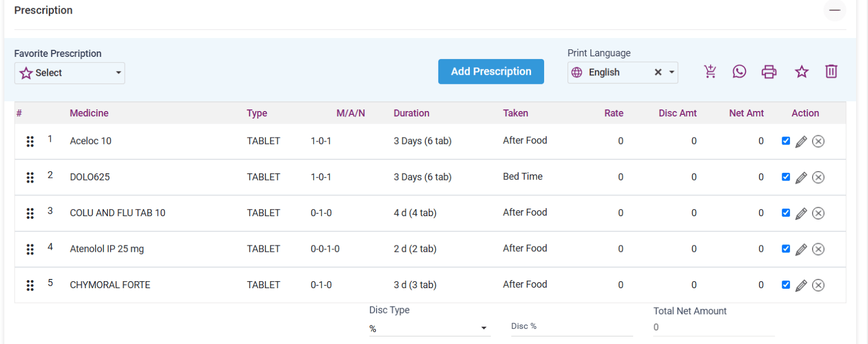868x344 pixels.
Task: Expand the Print Language dropdown arrow
Action: [x=672, y=72]
